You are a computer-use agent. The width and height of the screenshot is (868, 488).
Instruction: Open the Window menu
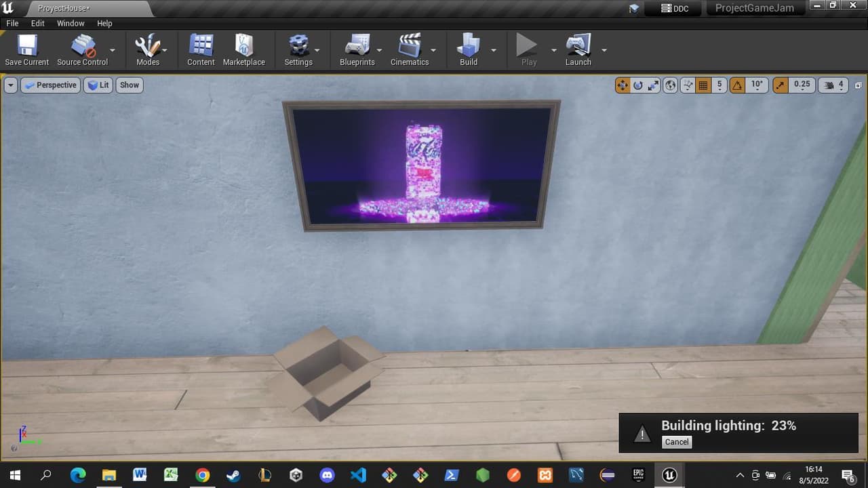coord(71,23)
